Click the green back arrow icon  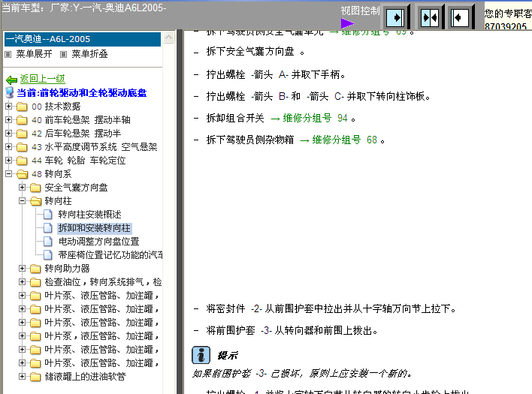tap(11, 80)
